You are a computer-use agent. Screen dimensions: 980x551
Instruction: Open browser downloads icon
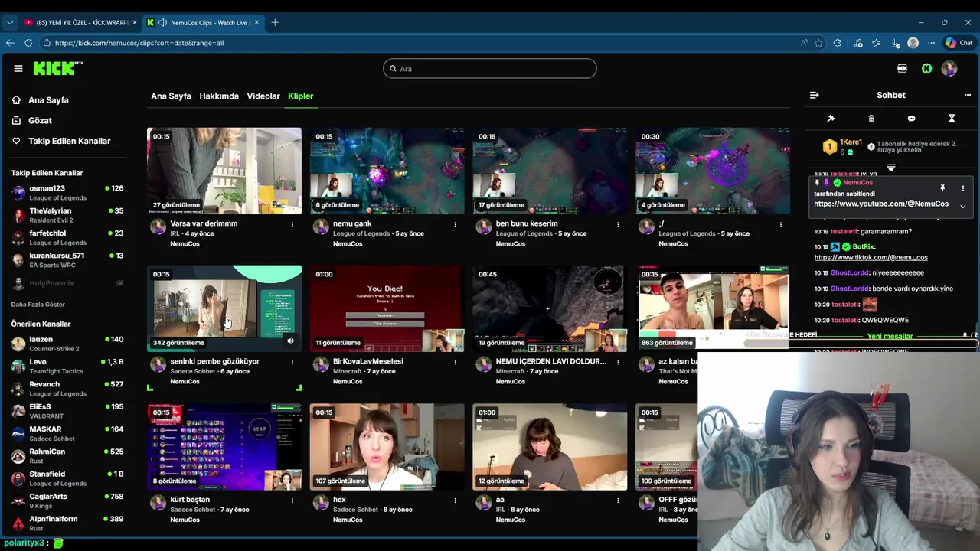[x=894, y=43]
